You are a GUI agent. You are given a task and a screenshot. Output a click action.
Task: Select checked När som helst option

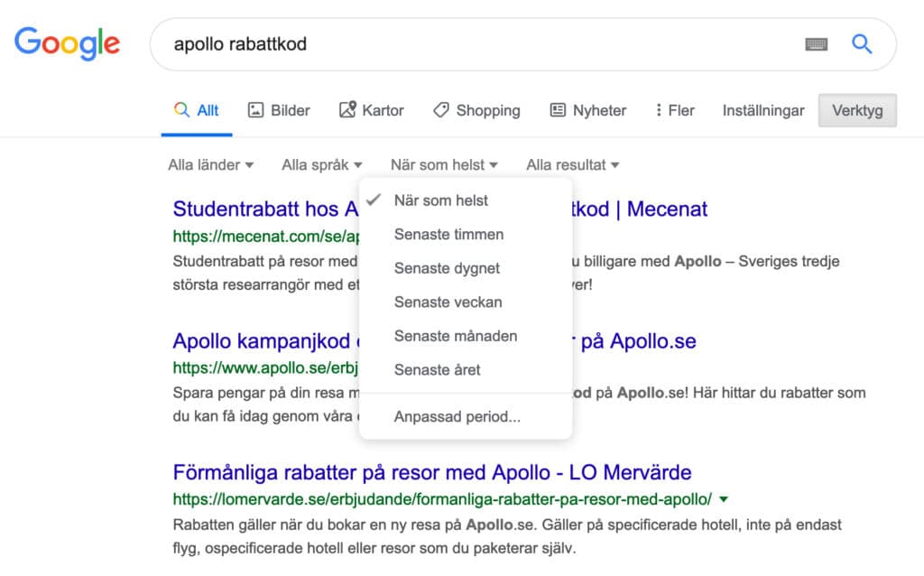(x=466, y=200)
